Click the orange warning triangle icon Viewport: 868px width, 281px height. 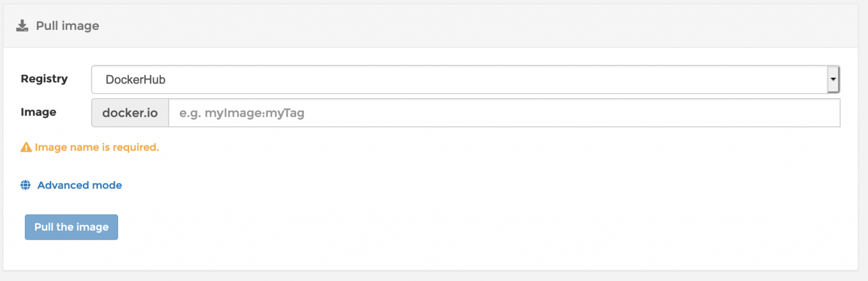pyautogui.click(x=26, y=147)
